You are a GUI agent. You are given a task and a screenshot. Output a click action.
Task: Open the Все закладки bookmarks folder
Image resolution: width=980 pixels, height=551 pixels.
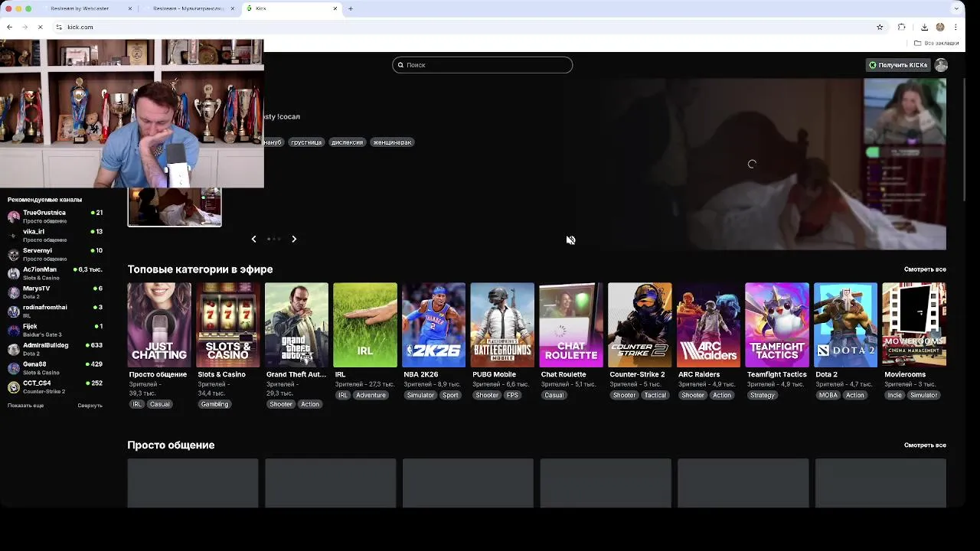point(936,43)
